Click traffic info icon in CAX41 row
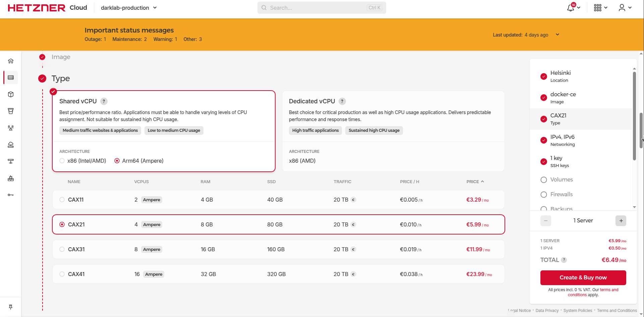 click(353, 274)
